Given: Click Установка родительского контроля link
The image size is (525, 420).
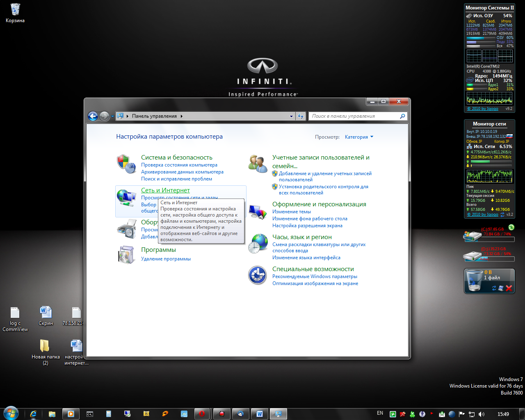Looking at the screenshot, I should click(324, 189).
